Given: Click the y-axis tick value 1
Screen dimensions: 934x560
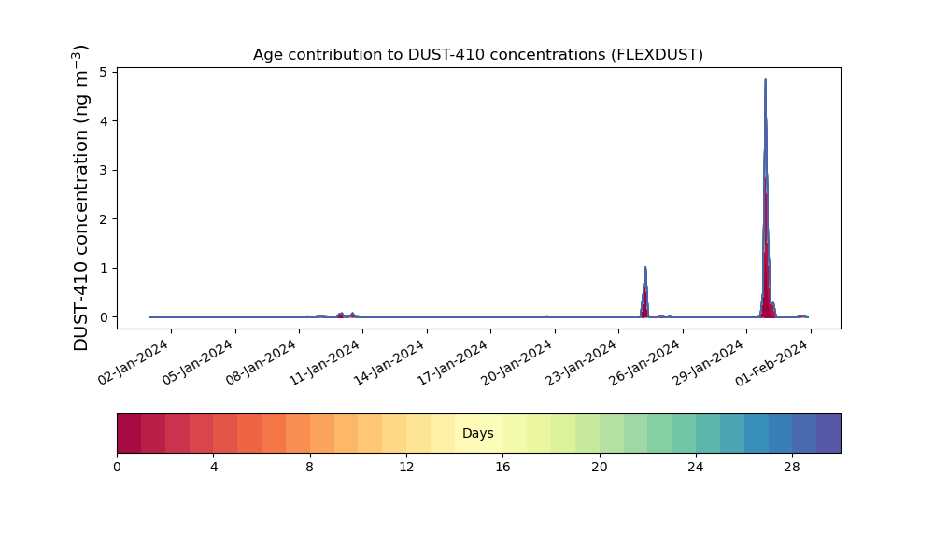Looking at the screenshot, I should click(x=104, y=269).
